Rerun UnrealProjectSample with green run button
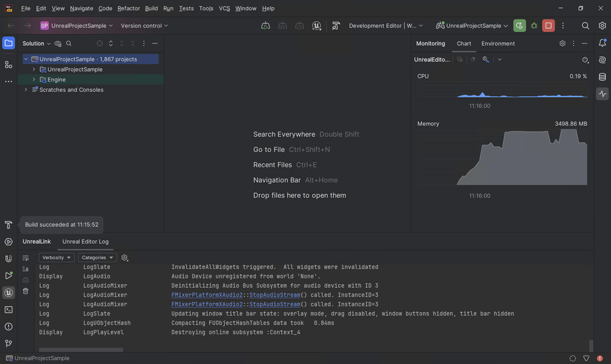611x364 pixels. [x=519, y=26]
